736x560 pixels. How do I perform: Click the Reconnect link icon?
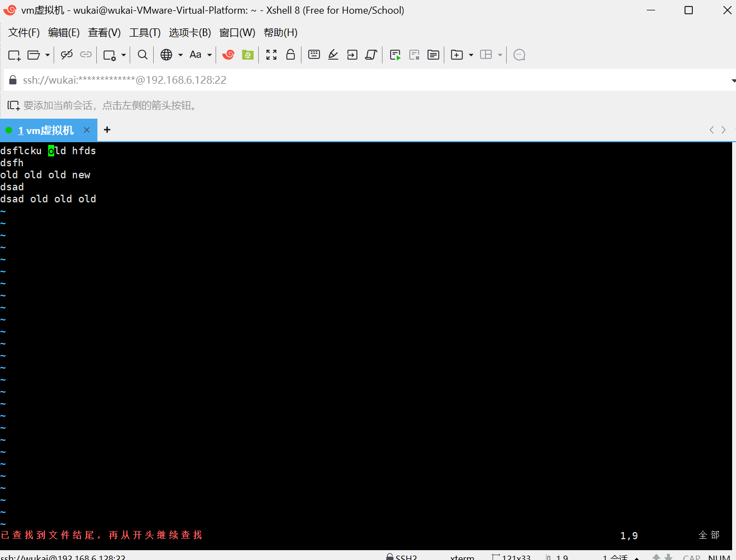86,55
